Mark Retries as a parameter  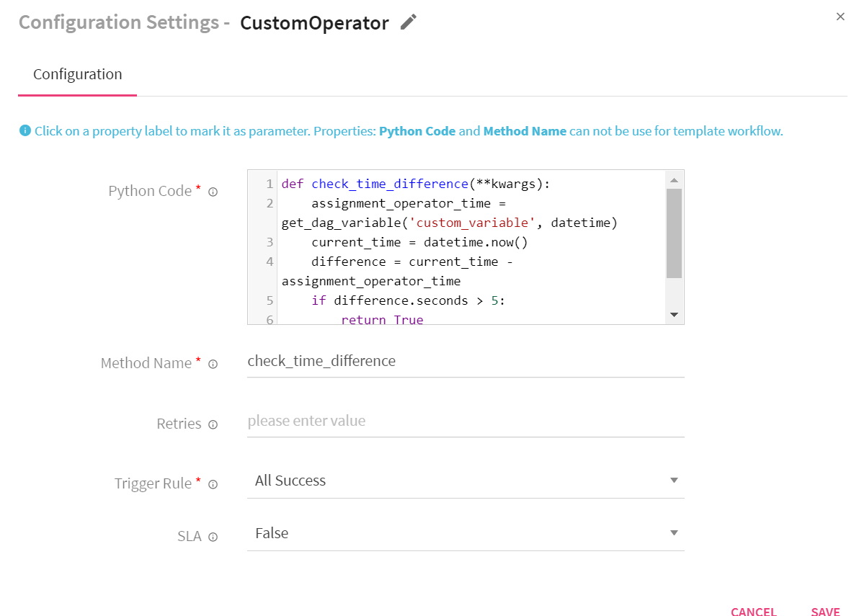coord(179,424)
